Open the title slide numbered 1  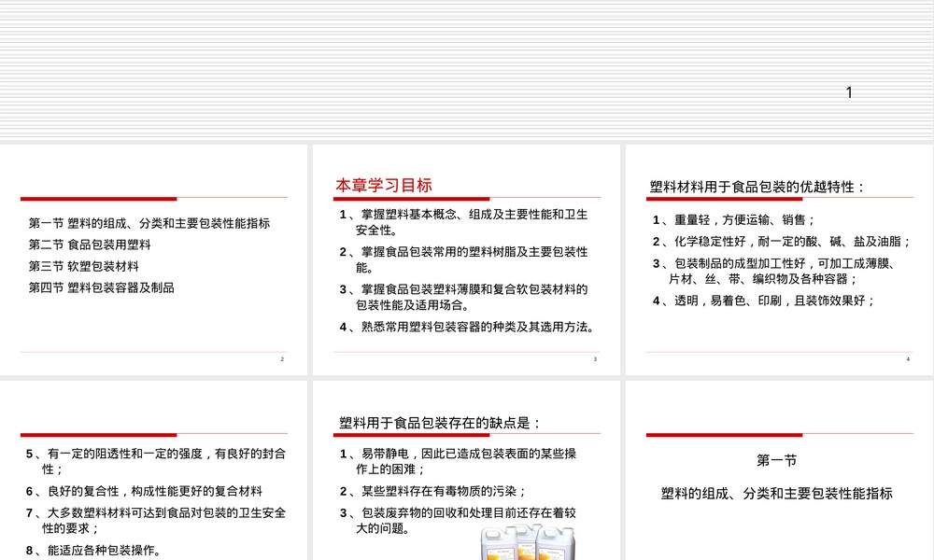coord(467,70)
